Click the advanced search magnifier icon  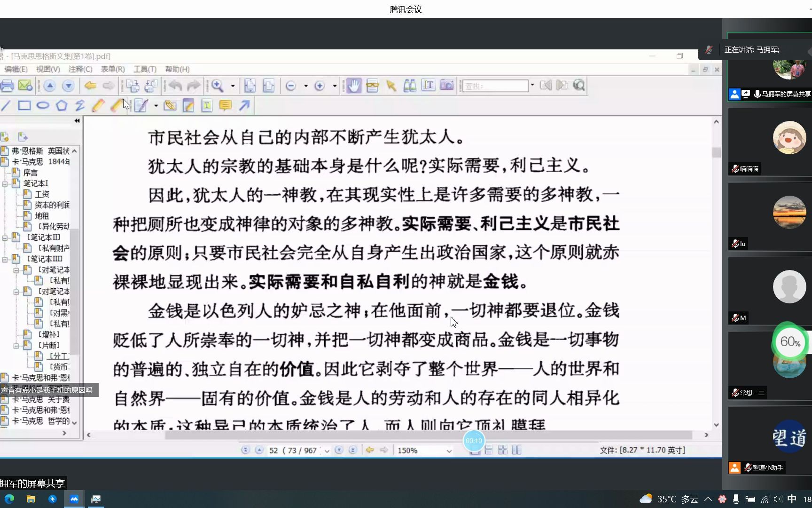(x=579, y=86)
